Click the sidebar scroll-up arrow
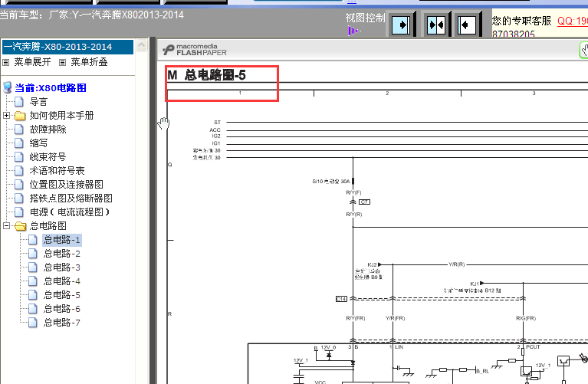588x384 pixels. tap(142, 45)
